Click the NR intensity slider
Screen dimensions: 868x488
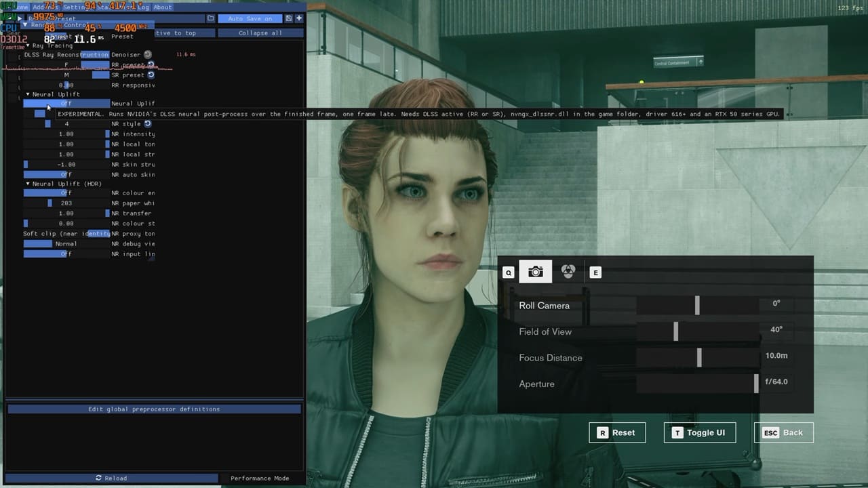click(66, 134)
